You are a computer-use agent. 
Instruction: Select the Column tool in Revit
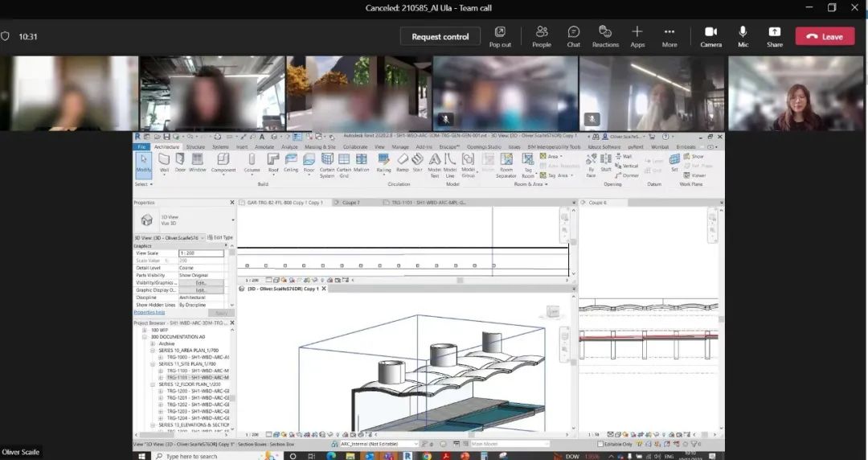[252, 163]
